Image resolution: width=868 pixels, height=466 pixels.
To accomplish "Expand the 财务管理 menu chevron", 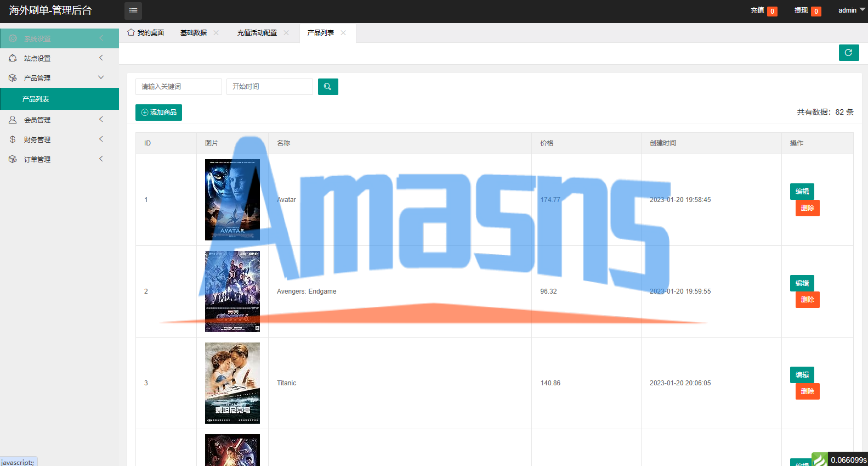I will [101, 139].
